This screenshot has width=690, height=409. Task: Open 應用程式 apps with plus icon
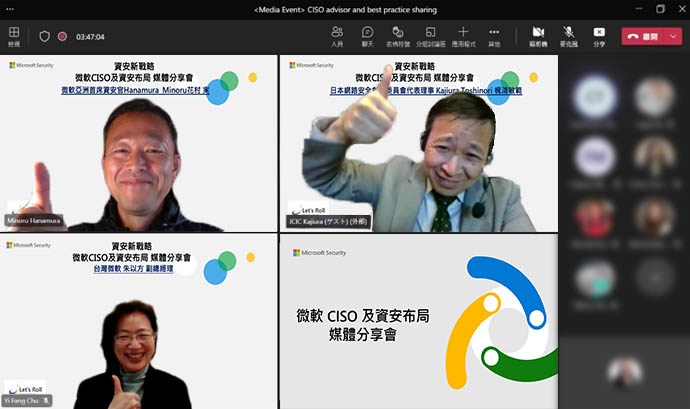tap(463, 37)
